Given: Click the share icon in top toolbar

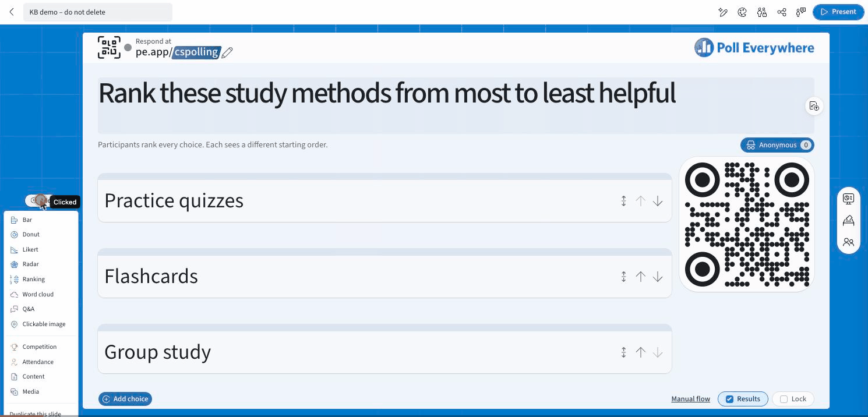Looking at the screenshot, I should click(x=782, y=12).
